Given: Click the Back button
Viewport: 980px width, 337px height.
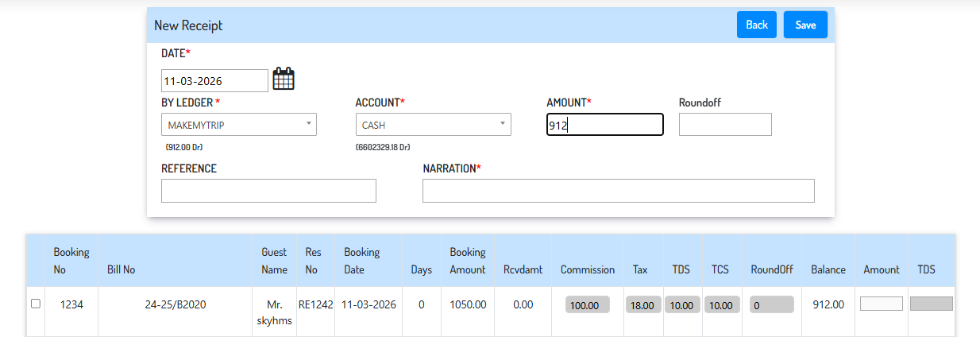Looking at the screenshot, I should tap(756, 25).
